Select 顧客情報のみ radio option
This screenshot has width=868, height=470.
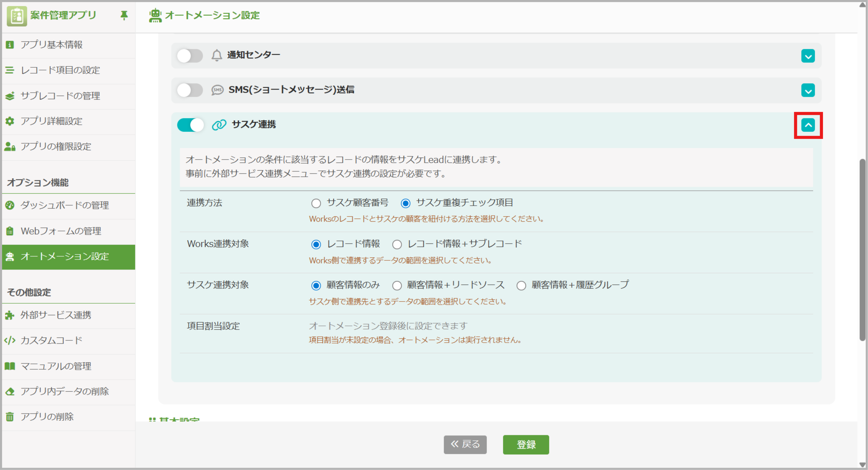coord(316,286)
